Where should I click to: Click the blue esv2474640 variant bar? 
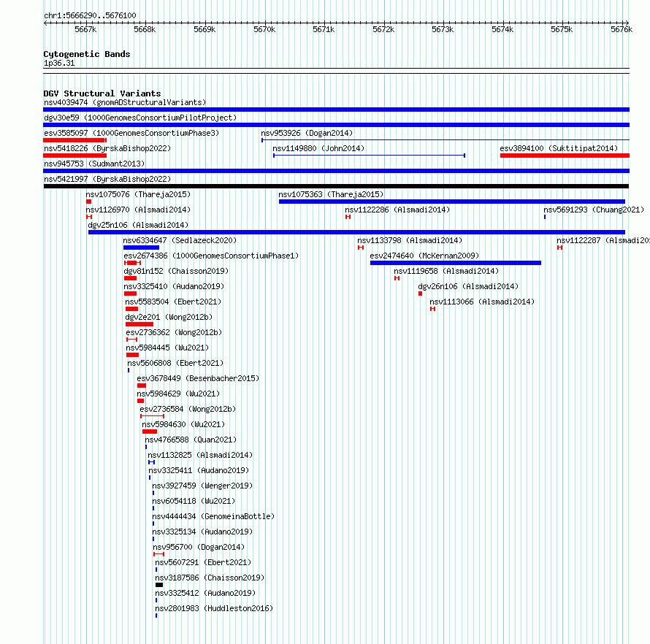(456, 263)
